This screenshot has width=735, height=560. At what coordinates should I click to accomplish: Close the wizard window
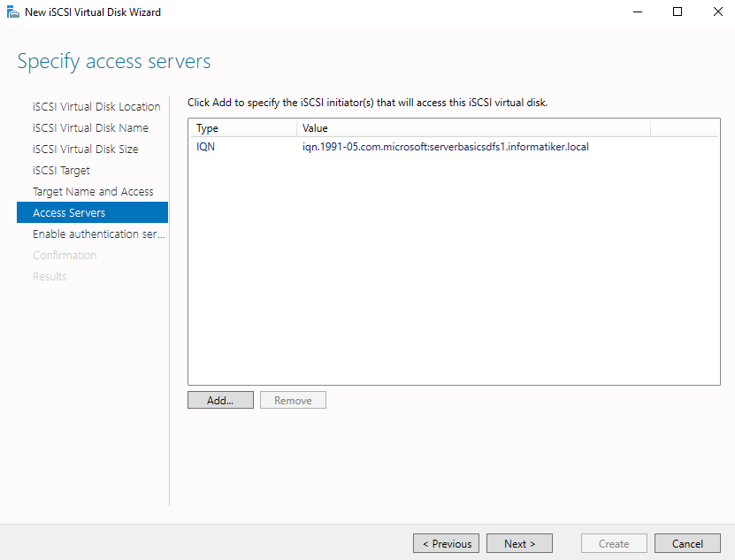pyautogui.click(x=717, y=12)
